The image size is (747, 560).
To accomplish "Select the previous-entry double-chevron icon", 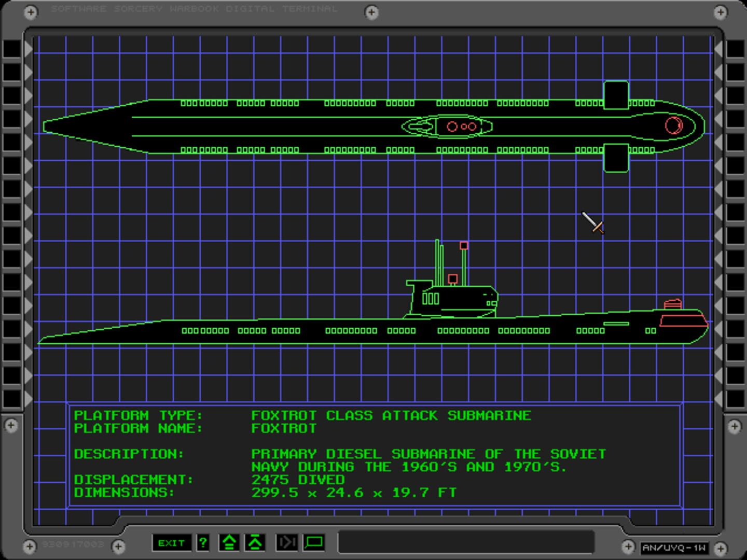I will [x=229, y=542].
